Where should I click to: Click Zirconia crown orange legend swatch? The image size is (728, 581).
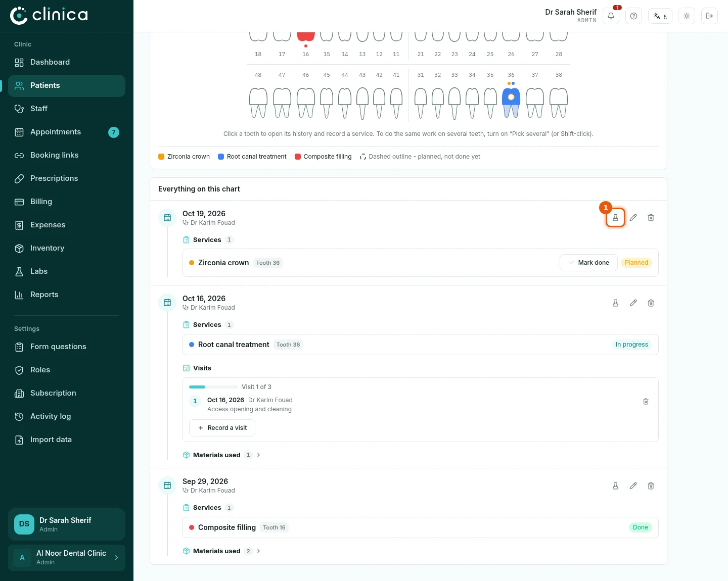(x=161, y=157)
